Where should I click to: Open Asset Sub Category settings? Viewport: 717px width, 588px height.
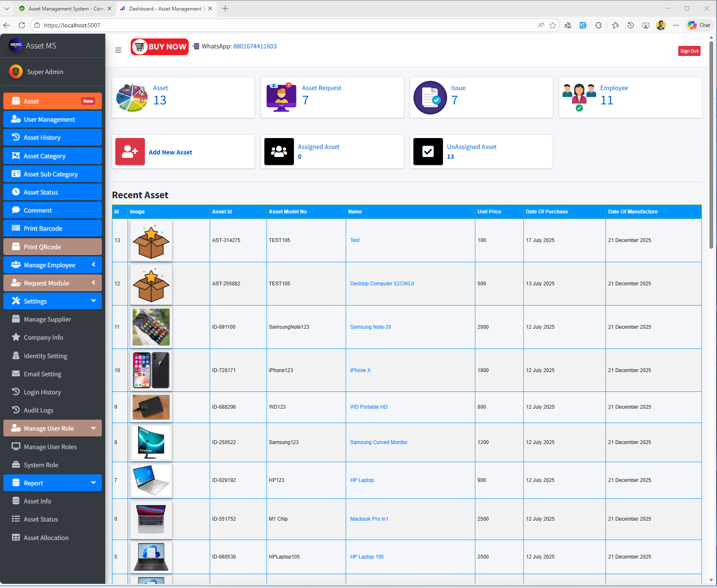click(x=51, y=174)
